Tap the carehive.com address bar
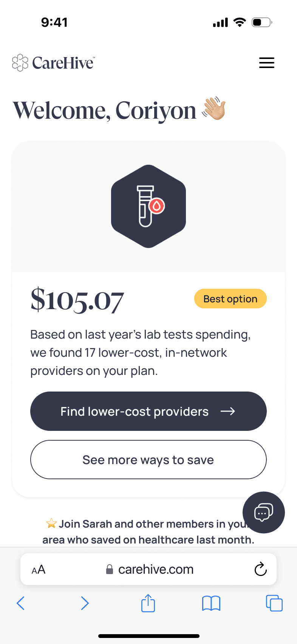The height and width of the screenshot is (644, 297). coord(156,569)
